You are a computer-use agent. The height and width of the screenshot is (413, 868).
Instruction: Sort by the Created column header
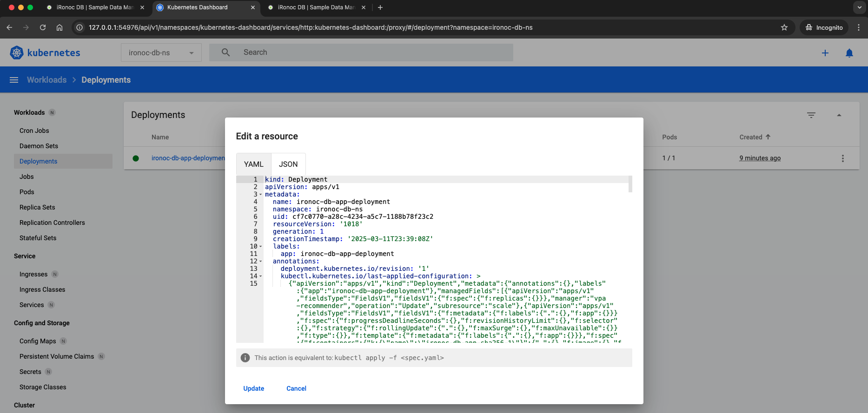point(751,137)
